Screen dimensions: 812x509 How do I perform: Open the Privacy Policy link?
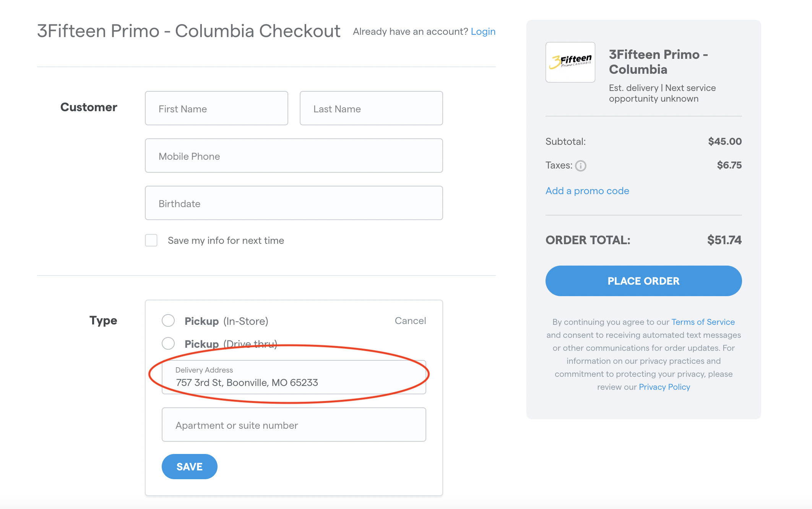pos(664,387)
